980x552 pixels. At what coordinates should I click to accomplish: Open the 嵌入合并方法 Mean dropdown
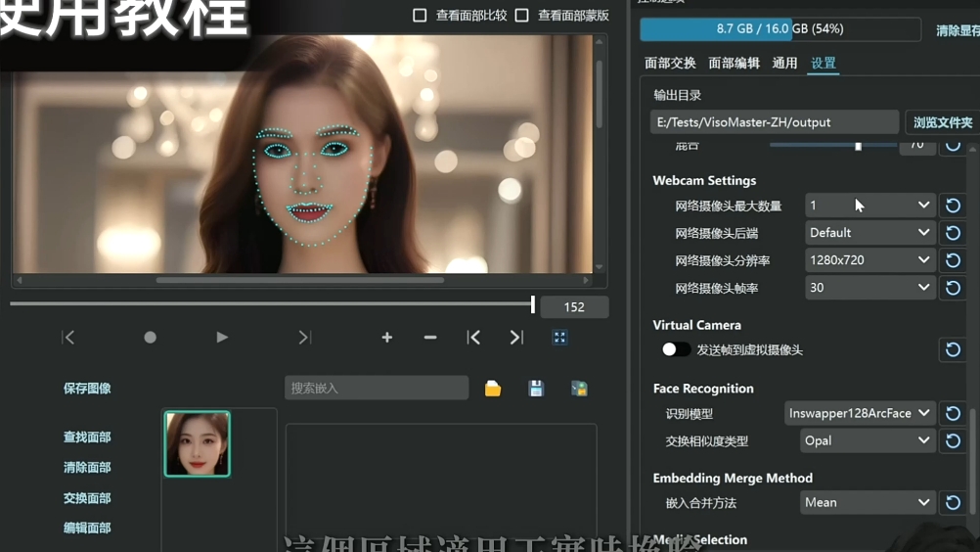pos(868,502)
